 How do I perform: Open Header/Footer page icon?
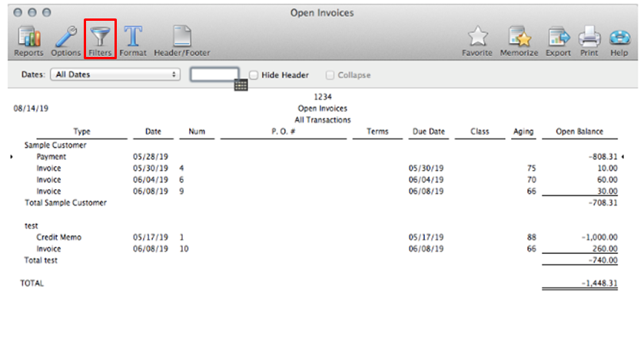(182, 41)
